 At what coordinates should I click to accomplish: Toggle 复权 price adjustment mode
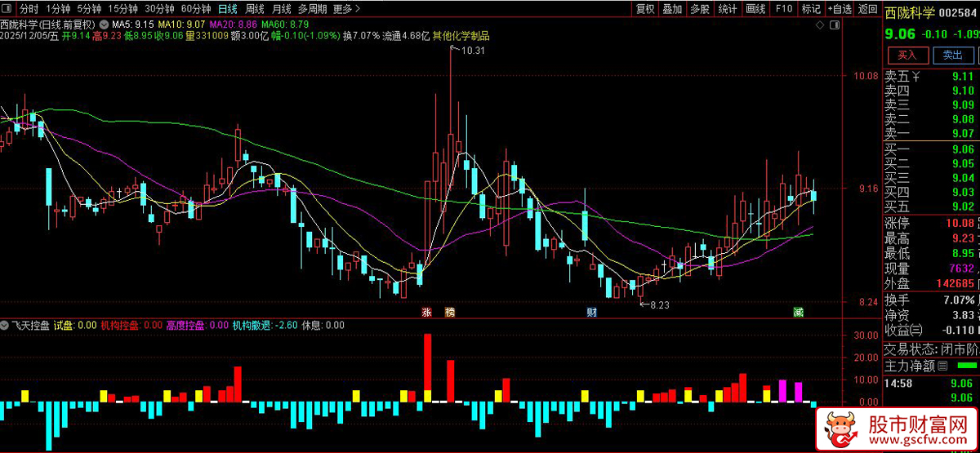click(645, 9)
